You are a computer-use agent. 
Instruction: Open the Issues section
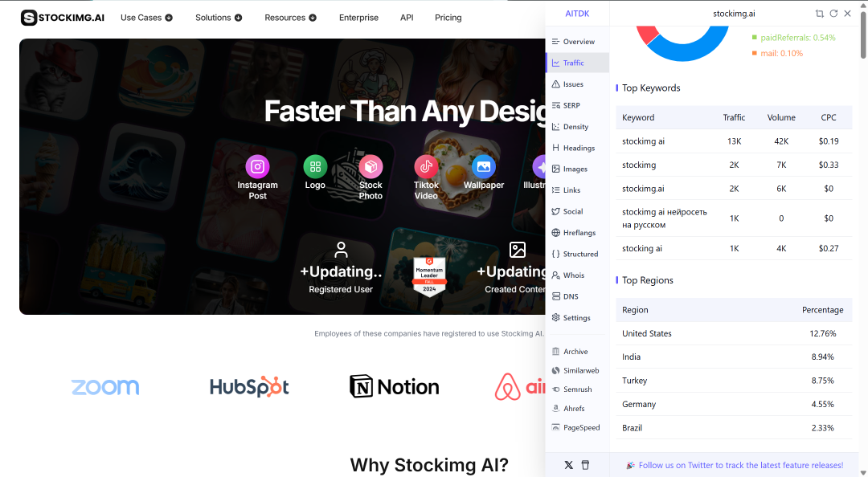577,84
